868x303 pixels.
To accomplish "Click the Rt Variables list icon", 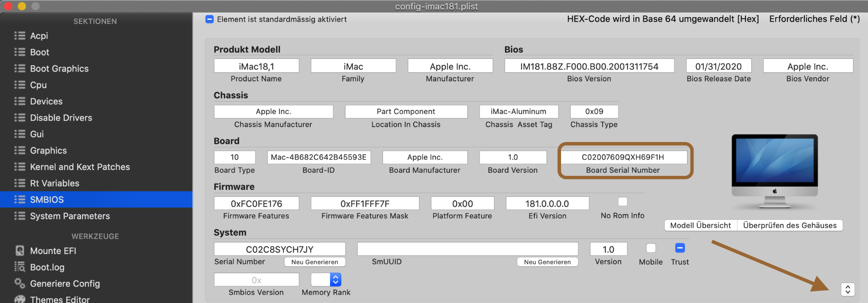I will 19,183.
